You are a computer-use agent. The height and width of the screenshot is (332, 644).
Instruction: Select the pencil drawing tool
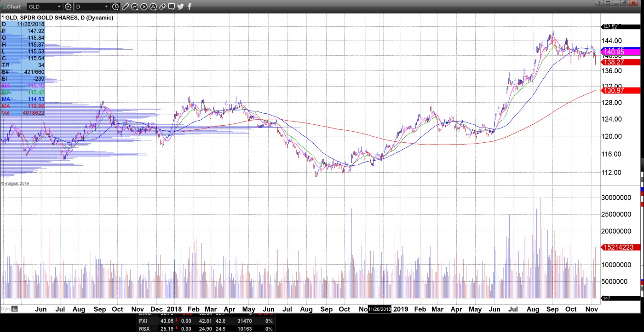click(126, 6)
